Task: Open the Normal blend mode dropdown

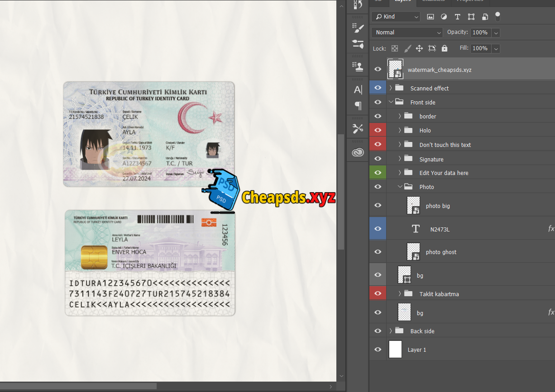Action: pyautogui.click(x=407, y=33)
